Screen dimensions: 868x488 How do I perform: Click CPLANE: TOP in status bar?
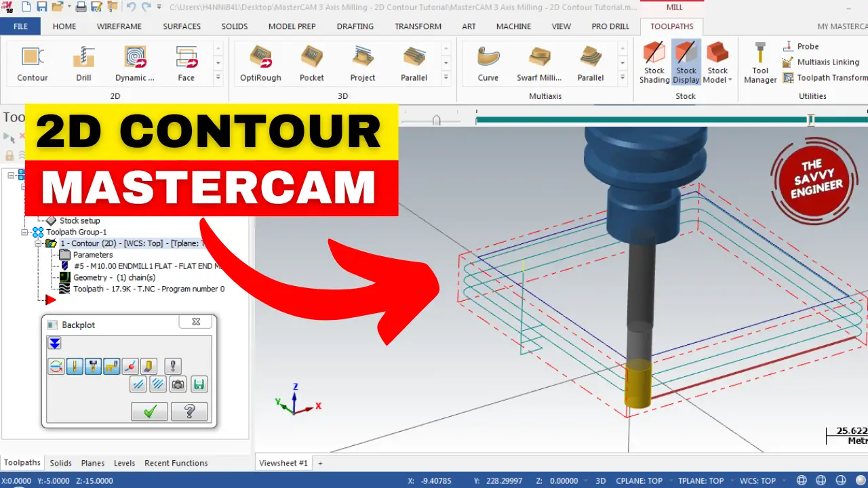pyautogui.click(x=639, y=481)
